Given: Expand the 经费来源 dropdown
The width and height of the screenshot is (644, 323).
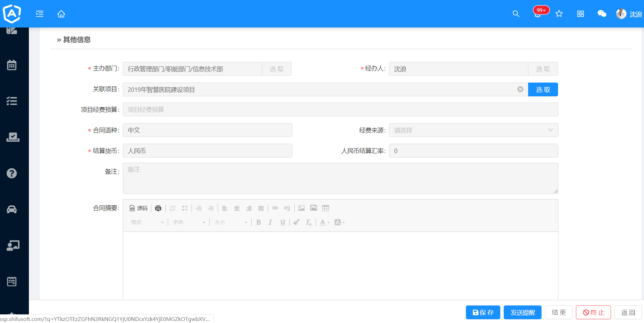Looking at the screenshot, I should (473, 130).
